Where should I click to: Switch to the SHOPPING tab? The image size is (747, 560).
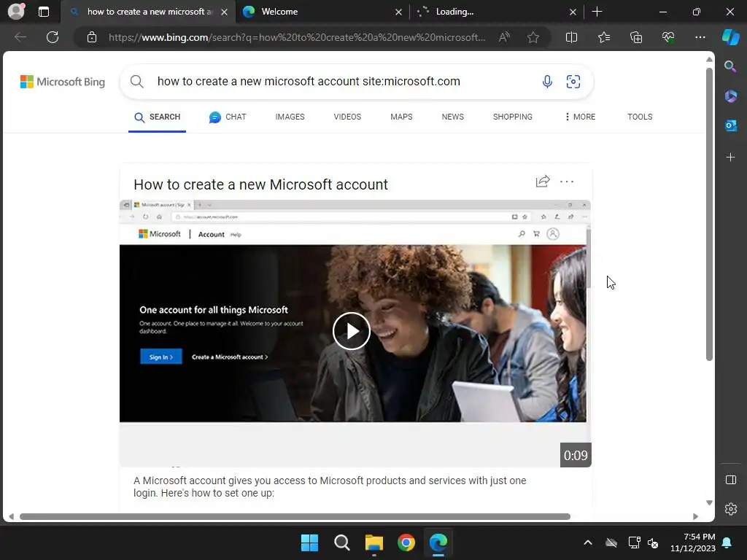pyautogui.click(x=513, y=117)
